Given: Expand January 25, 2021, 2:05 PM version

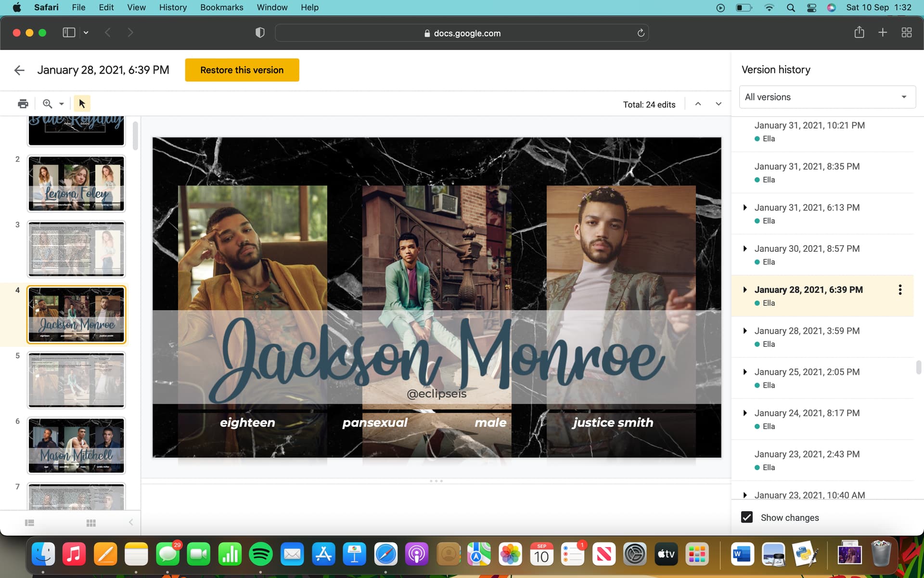Looking at the screenshot, I should [x=745, y=372].
